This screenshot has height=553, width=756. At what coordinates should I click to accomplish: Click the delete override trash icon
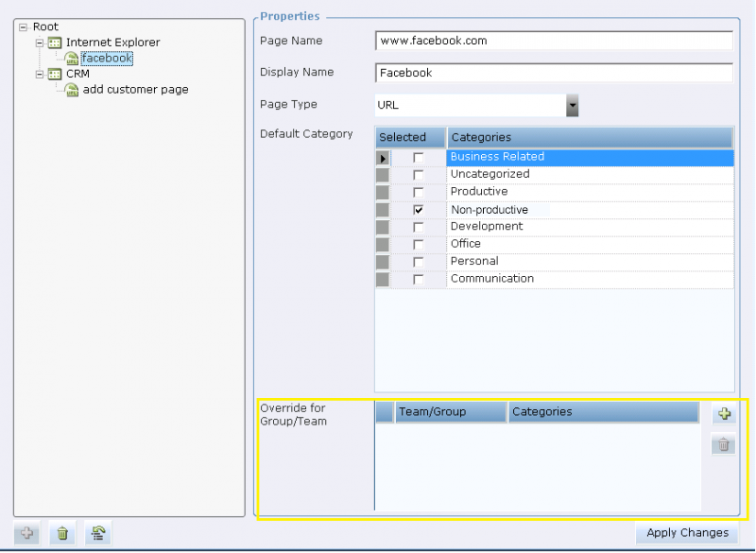[x=724, y=444]
